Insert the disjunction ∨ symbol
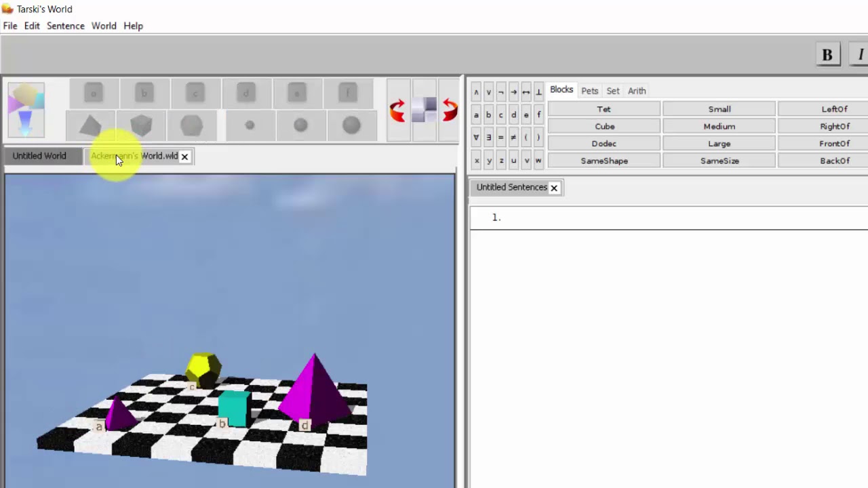The image size is (868, 488). [x=488, y=92]
